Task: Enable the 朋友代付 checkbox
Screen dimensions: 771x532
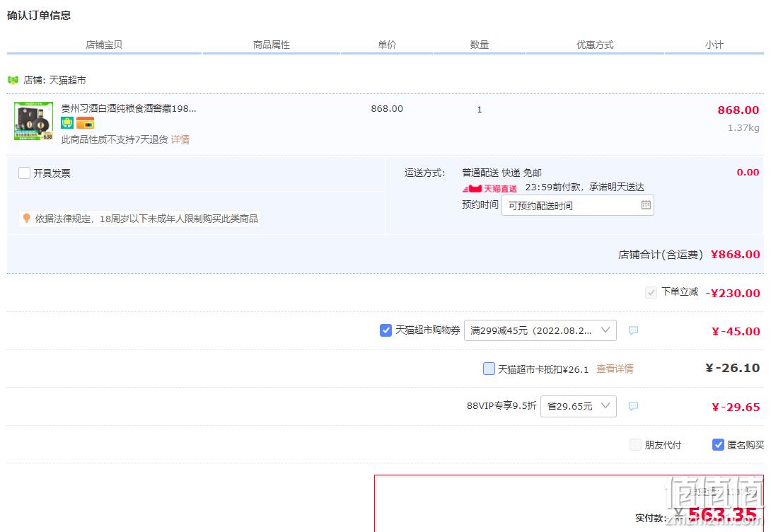Action: [x=635, y=445]
